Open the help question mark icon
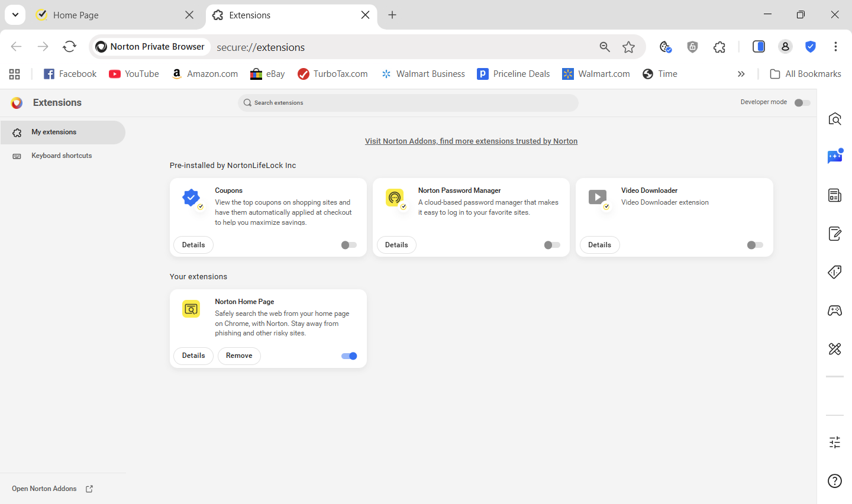The image size is (852, 504). [x=835, y=481]
